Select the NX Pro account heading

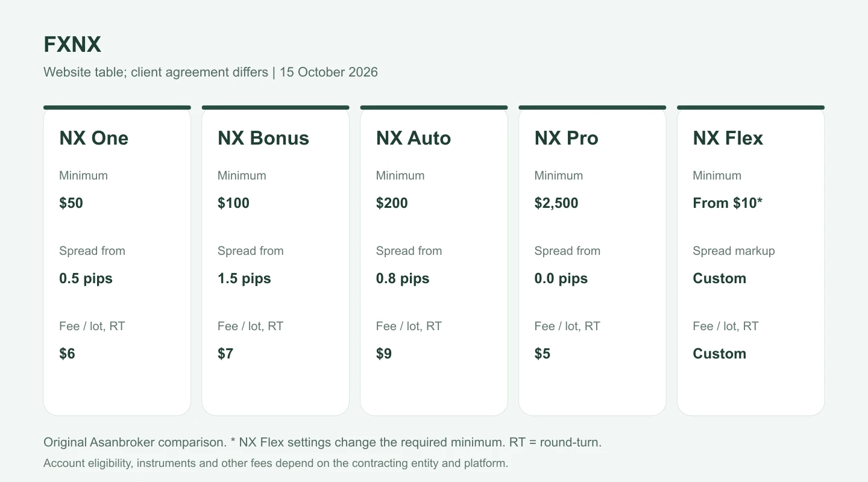tap(566, 138)
